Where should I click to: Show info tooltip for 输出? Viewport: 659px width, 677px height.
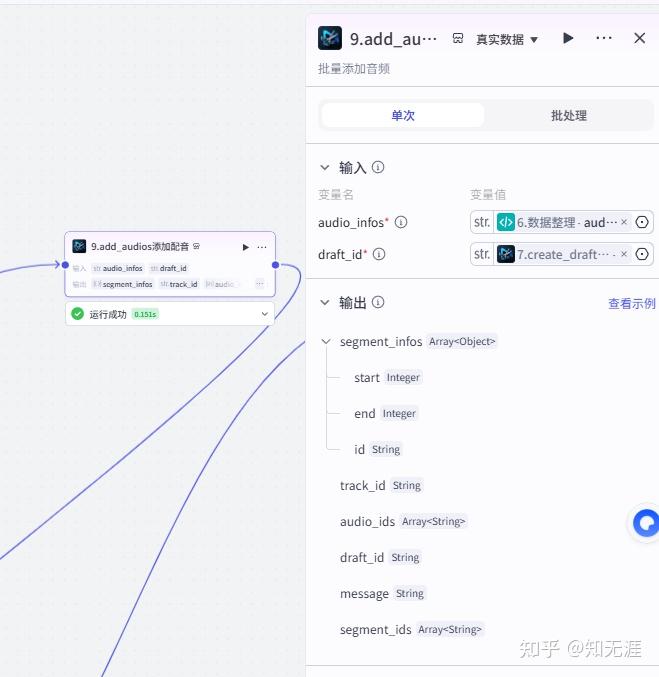pos(378,302)
